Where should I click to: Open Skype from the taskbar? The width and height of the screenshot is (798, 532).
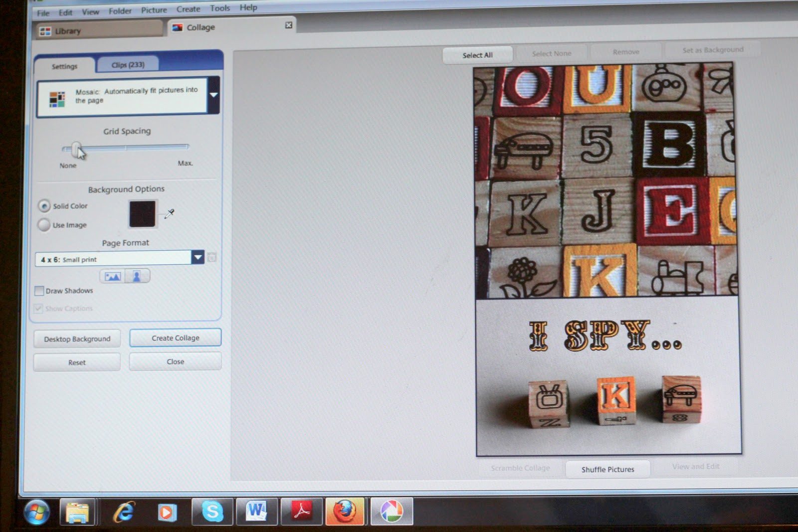[x=212, y=512]
